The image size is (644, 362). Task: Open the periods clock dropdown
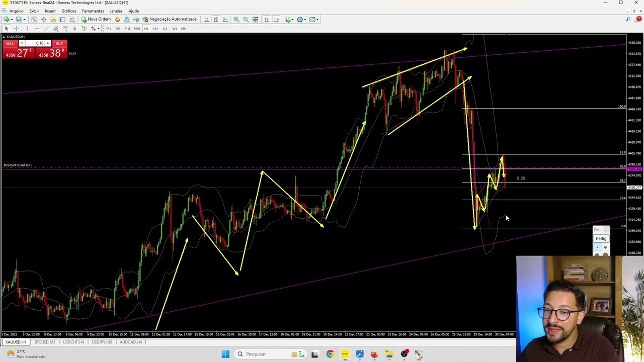tap(301, 19)
